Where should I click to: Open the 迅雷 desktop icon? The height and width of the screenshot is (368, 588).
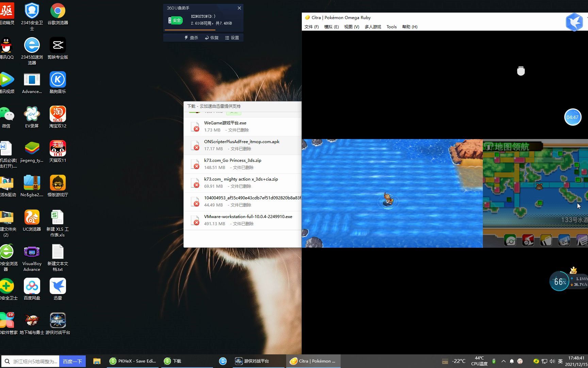coord(58,289)
